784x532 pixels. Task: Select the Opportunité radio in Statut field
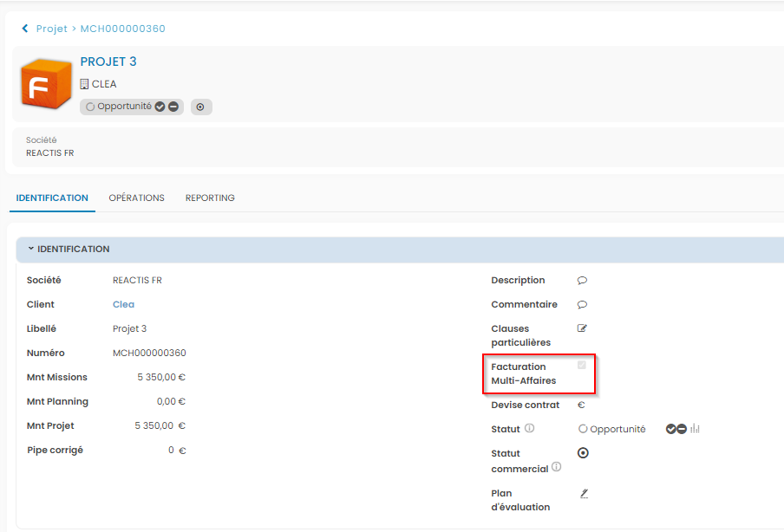pyautogui.click(x=583, y=429)
